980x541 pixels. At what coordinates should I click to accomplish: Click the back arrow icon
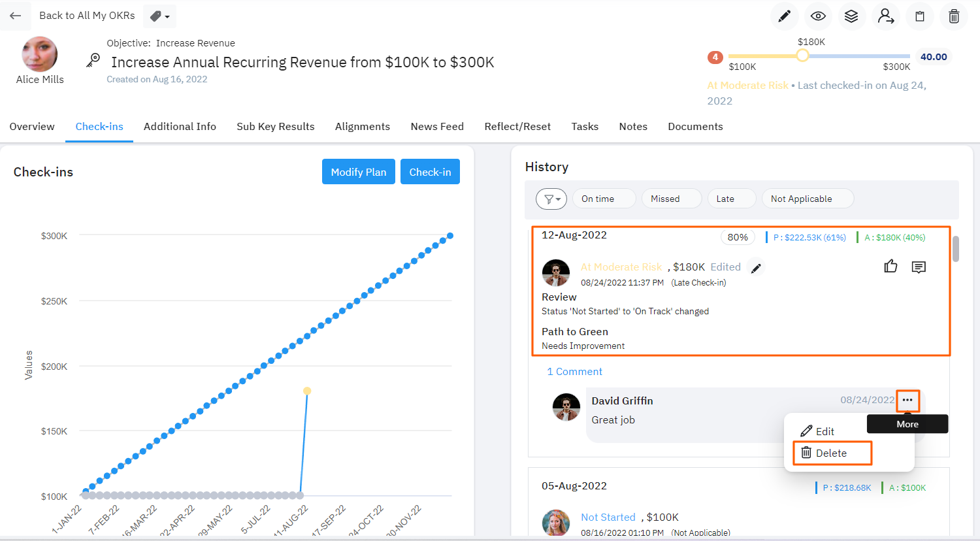(x=15, y=16)
